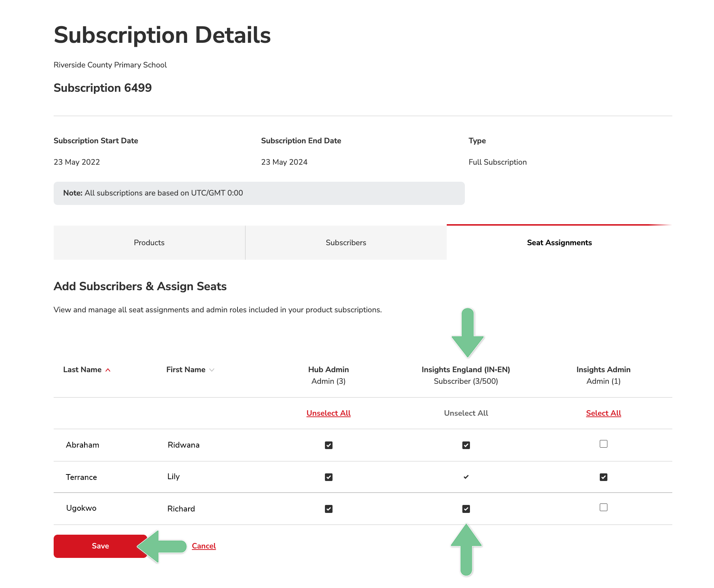Select the Seat Assignments tab

click(x=559, y=243)
